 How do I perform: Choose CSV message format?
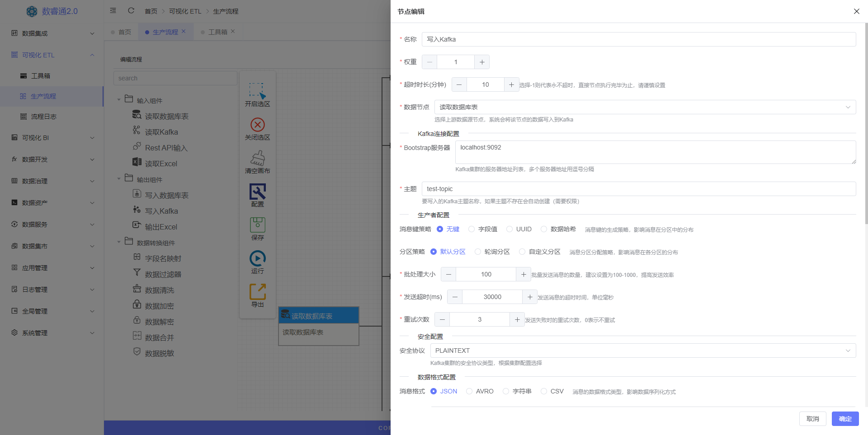point(552,391)
